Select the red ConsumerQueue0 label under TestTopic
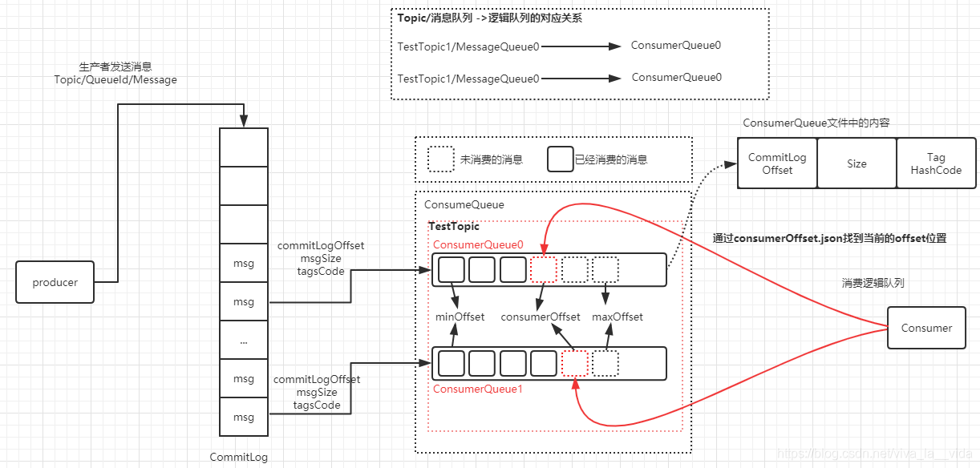The height and width of the screenshot is (468, 980). [x=478, y=244]
